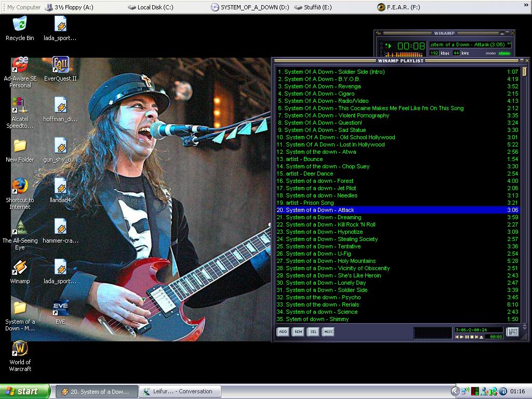The height and width of the screenshot is (399, 532).
Task: Click the eject button in playlist controls
Action: pos(481,337)
